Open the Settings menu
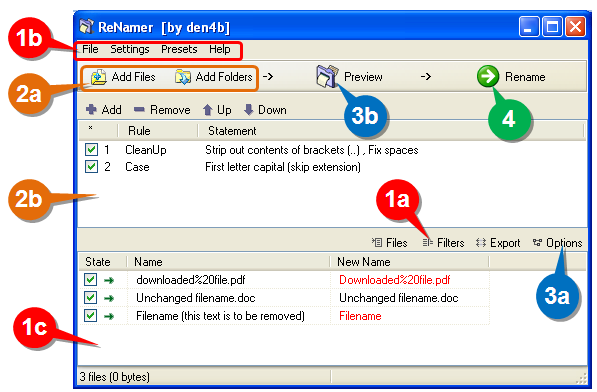This screenshot has height=392, width=597. pyautogui.click(x=129, y=49)
